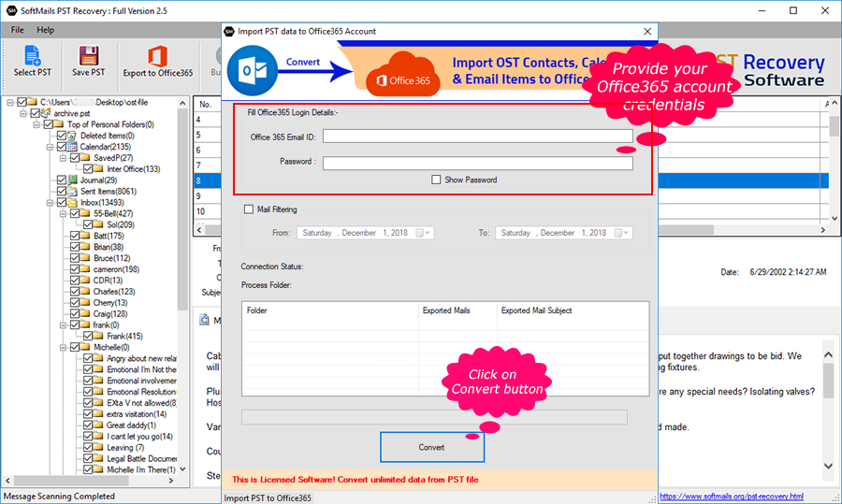
Task: Click the Inbox(13493) folder icon
Action: (x=72, y=203)
